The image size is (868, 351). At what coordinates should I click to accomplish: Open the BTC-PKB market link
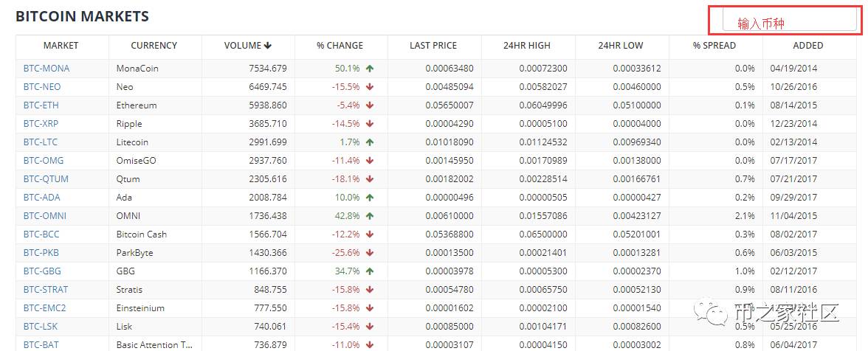click(41, 253)
